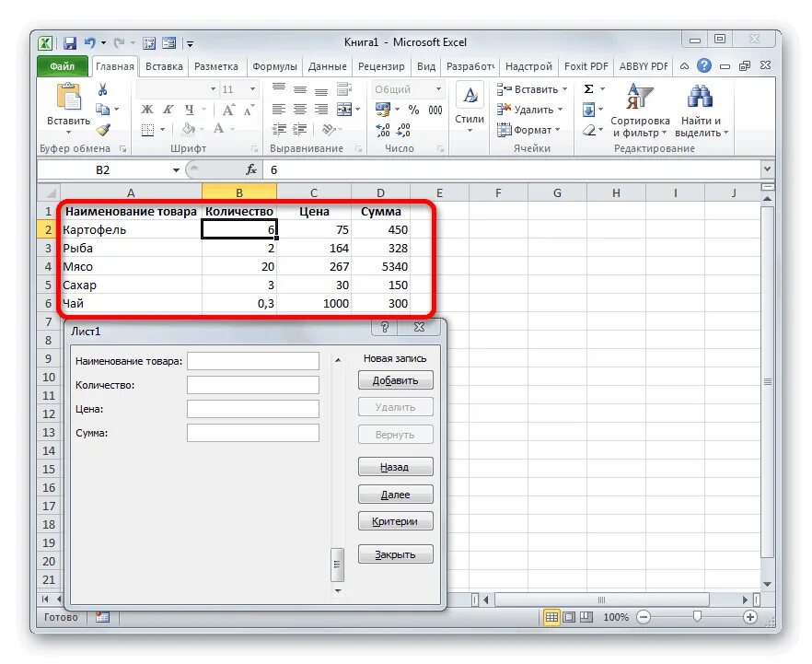Screen dimensions: 812x664
Task: Click the Clear eraser icon
Action: (x=589, y=130)
